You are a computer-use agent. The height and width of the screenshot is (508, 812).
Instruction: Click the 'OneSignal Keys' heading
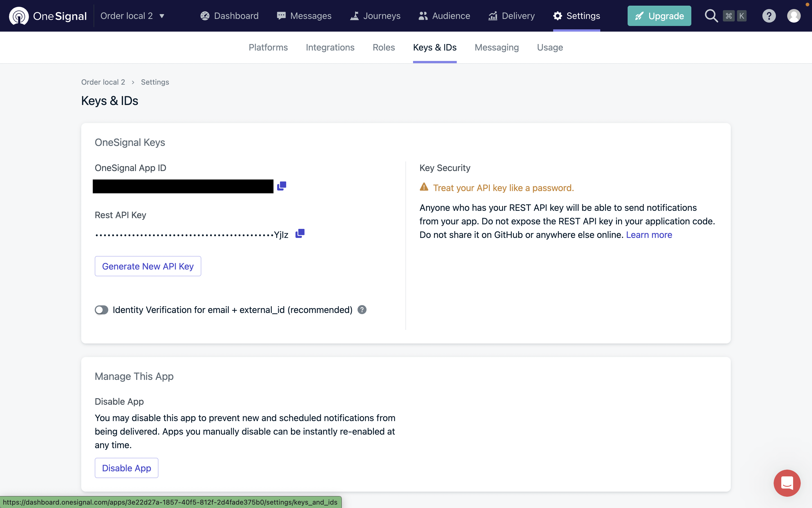130,143
